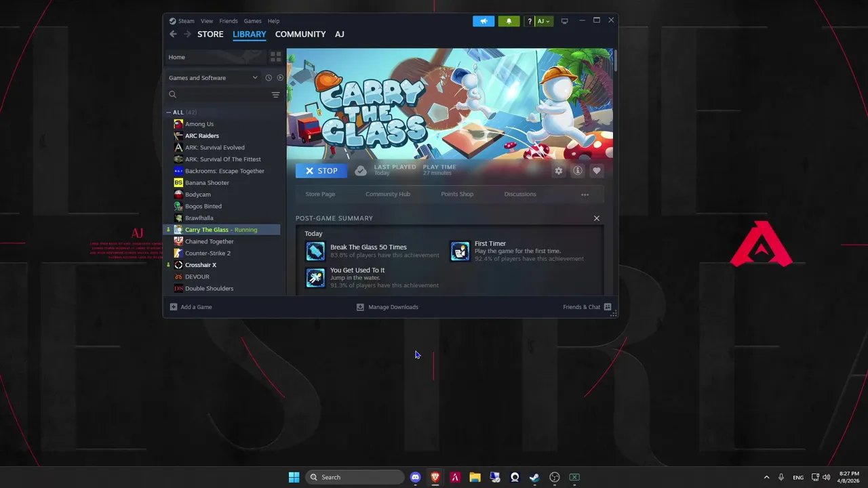The height and width of the screenshot is (488, 868).
Task: Switch to the COMMUNITY tab
Action: [300, 34]
